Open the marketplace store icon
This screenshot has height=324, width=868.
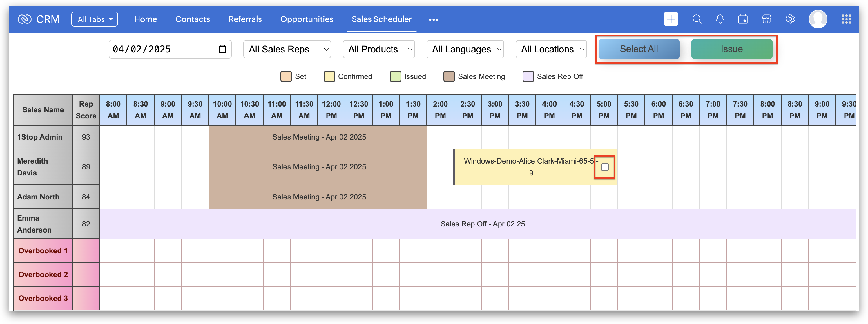(x=766, y=19)
